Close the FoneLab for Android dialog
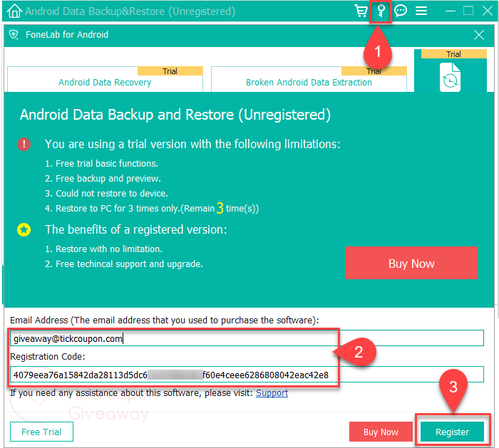Screen dimensions: 499x448 [x=478, y=35]
